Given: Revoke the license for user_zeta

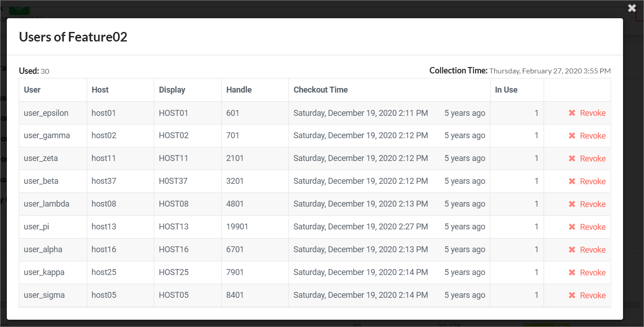Looking at the screenshot, I should click(x=587, y=159).
